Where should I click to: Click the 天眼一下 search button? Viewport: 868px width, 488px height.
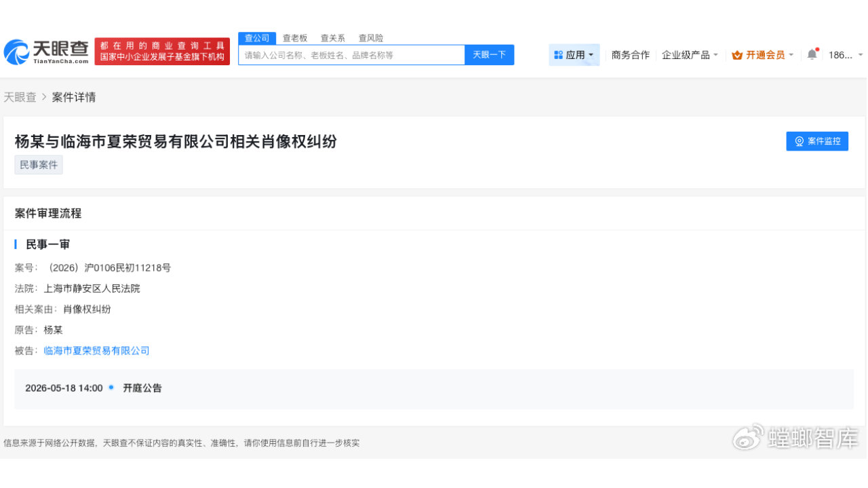tap(490, 54)
